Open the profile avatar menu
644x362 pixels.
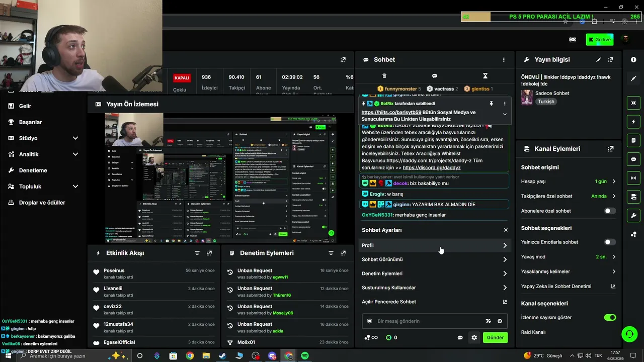625,39
